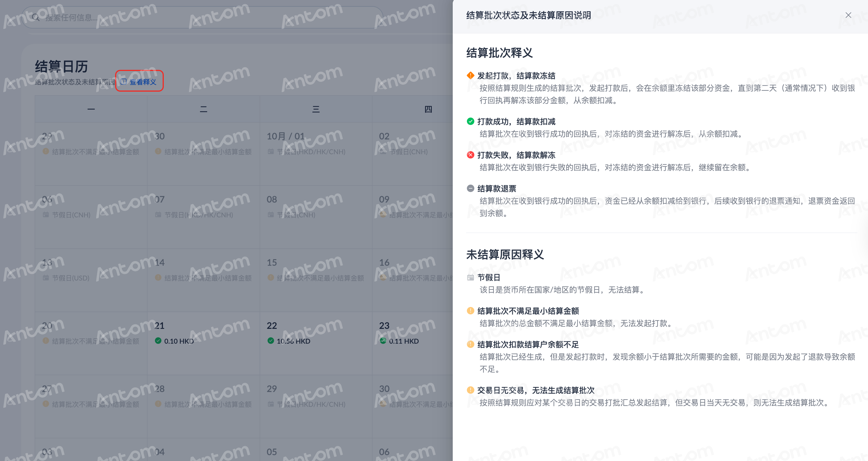Click the drawer title 结算批次状态及未结算原因说明
This screenshot has width=868, height=461.
(529, 15)
